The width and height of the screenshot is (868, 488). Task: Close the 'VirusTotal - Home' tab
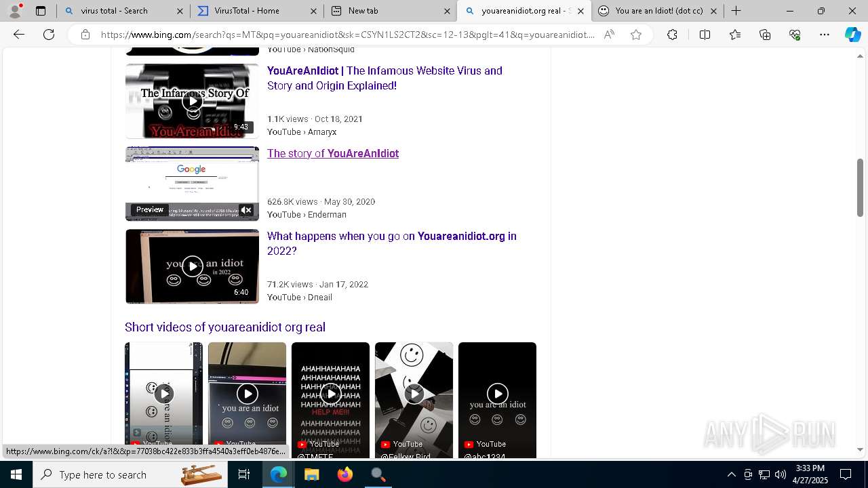point(313,11)
